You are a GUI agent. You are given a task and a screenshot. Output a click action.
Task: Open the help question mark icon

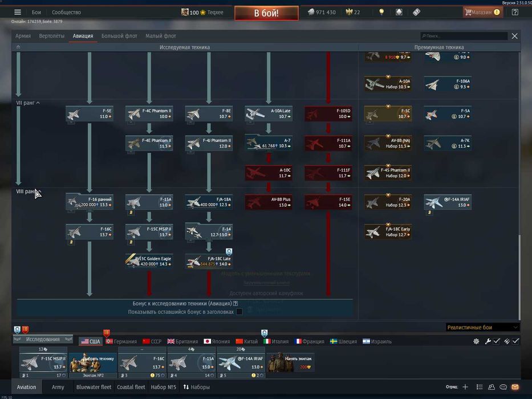(x=515, y=12)
